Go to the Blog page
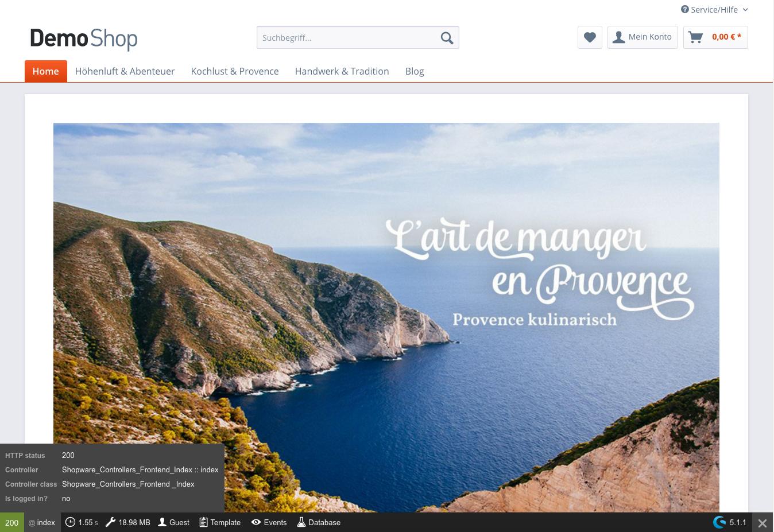Viewport: 774px width, 532px height. point(415,71)
